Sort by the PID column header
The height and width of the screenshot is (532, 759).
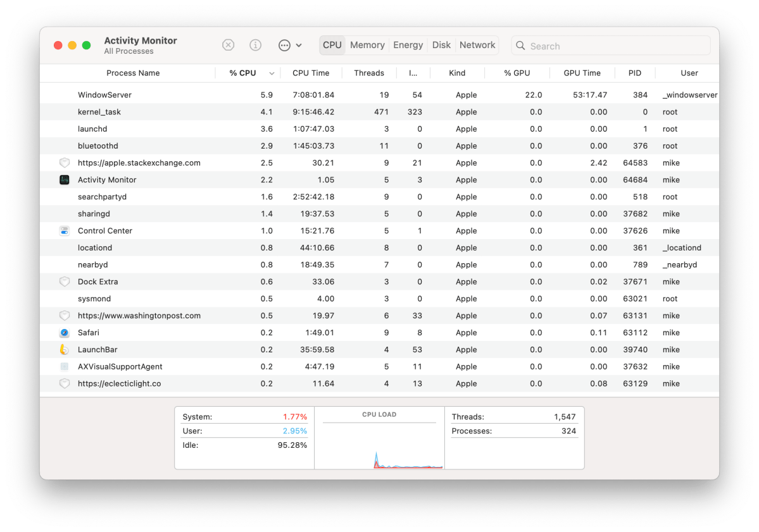tap(634, 73)
